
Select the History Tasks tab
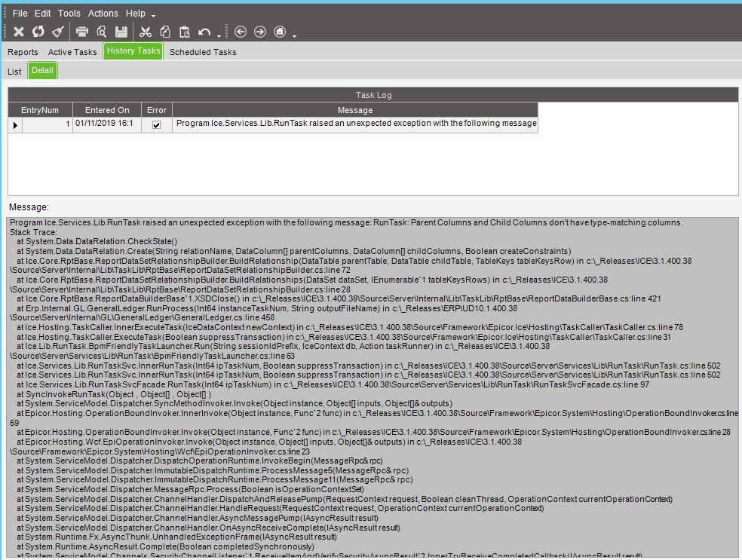point(133,50)
